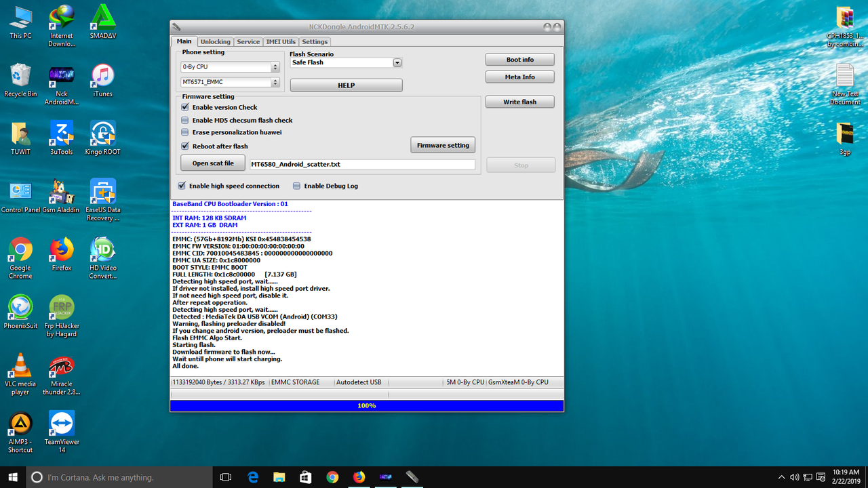The image size is (868, 488).
Task: Click the blue 100% progress bar
Action: 366,405
